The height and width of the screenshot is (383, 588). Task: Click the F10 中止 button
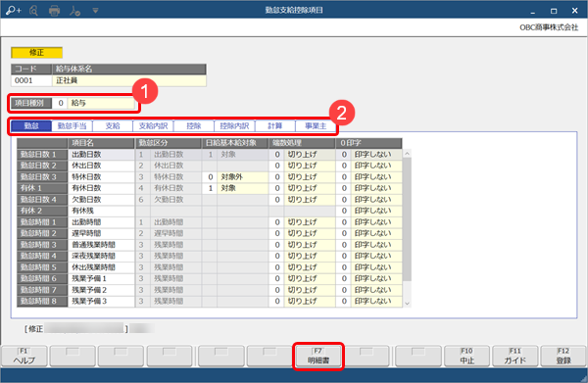click(466, 356)
